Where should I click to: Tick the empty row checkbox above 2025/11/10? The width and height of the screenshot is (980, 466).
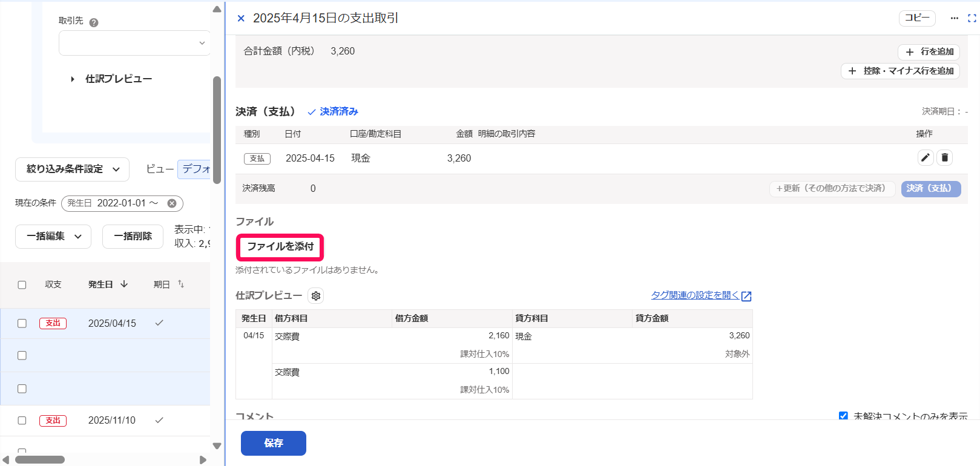22,389
